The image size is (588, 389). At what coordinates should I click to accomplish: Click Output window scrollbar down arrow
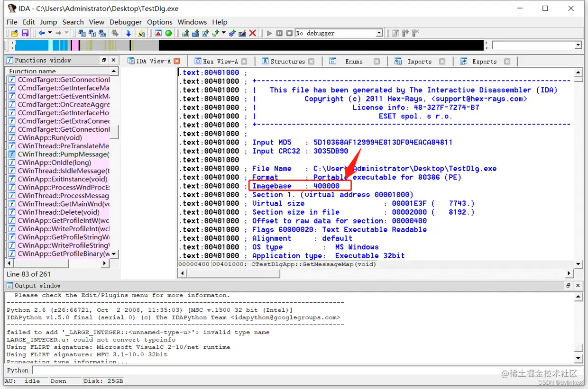pyautogui.click(x=578, y=358)
